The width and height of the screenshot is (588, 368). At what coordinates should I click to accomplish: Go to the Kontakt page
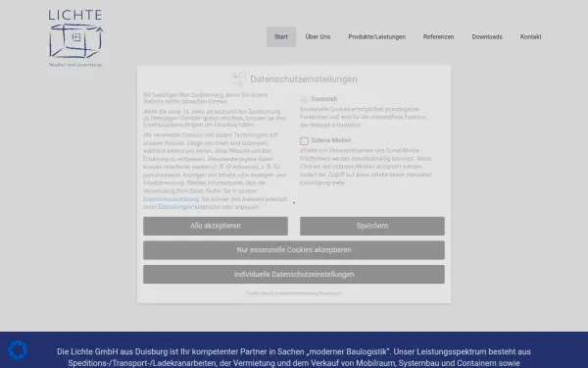tap(530, 37)
